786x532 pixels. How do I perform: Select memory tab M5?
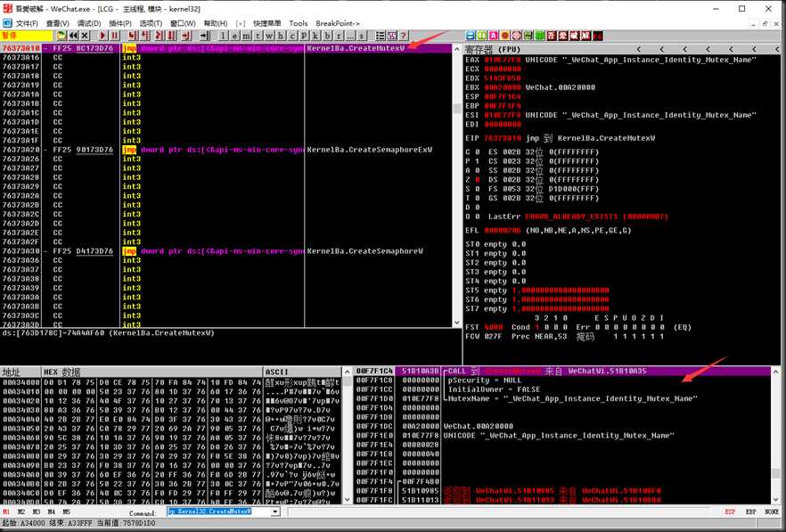(66, 512)
